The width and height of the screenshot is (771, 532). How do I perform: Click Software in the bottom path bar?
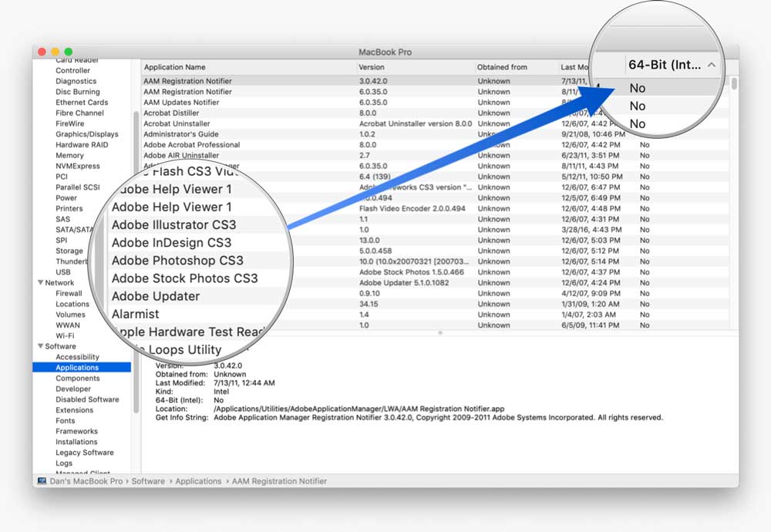point(147,481)
